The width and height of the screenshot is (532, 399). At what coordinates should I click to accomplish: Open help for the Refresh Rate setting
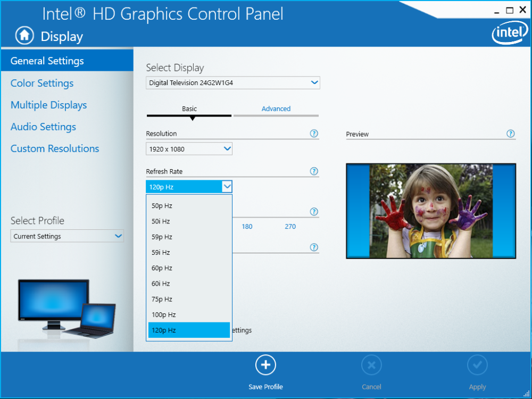[x=314, y=171]
